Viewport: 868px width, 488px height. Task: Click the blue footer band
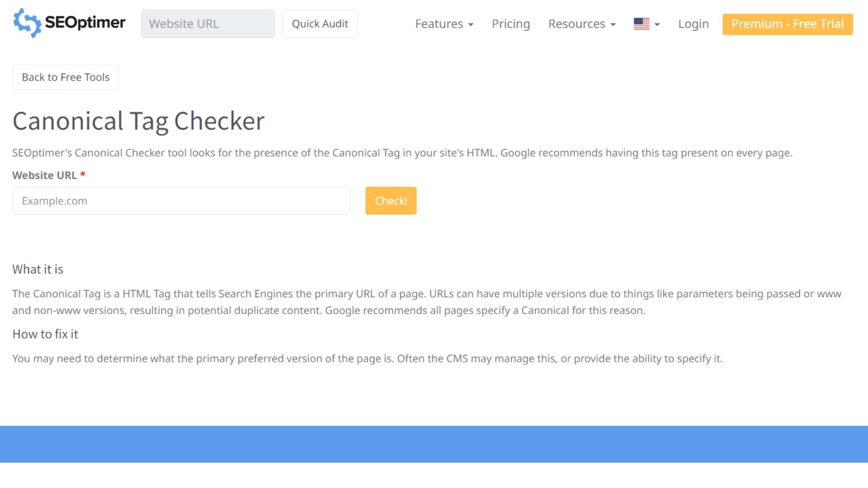pyautogui.click(x=434, y=444)
